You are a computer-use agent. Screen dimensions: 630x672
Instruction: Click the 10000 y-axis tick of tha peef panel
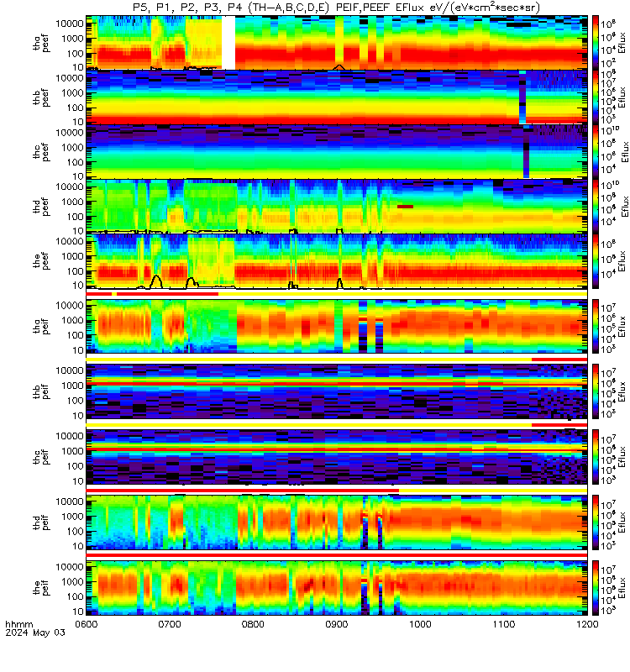pos(70,24)
